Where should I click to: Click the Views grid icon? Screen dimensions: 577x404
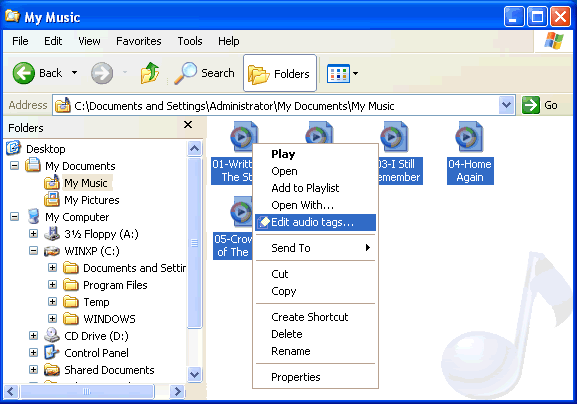(338, 73)
